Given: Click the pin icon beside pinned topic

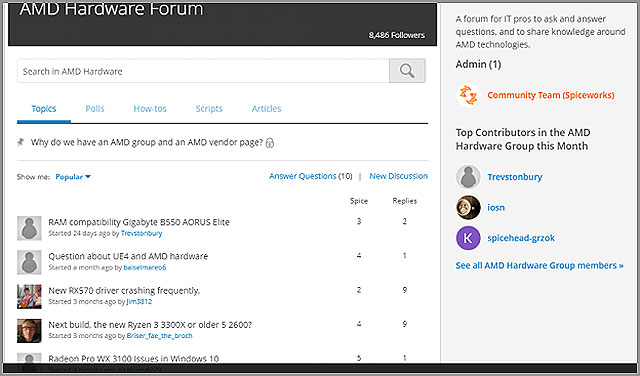Looking at the screenshot, I should [x=20, y=142].
